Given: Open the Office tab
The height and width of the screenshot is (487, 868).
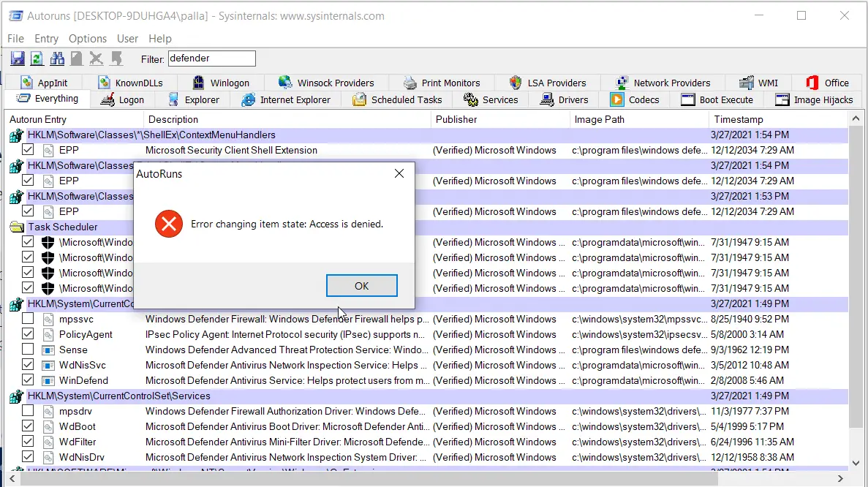Looking at the screenshot, I should pyautogui.click(x=828, y=83).
